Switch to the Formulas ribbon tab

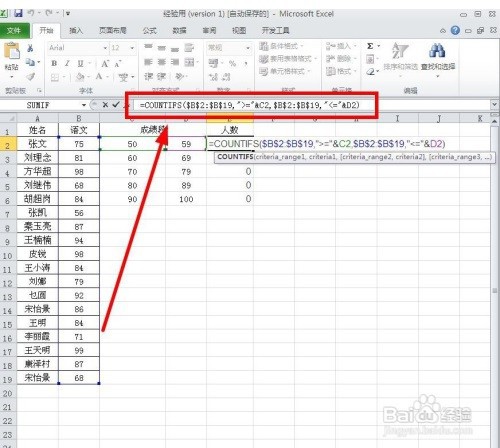coord(150,31)
